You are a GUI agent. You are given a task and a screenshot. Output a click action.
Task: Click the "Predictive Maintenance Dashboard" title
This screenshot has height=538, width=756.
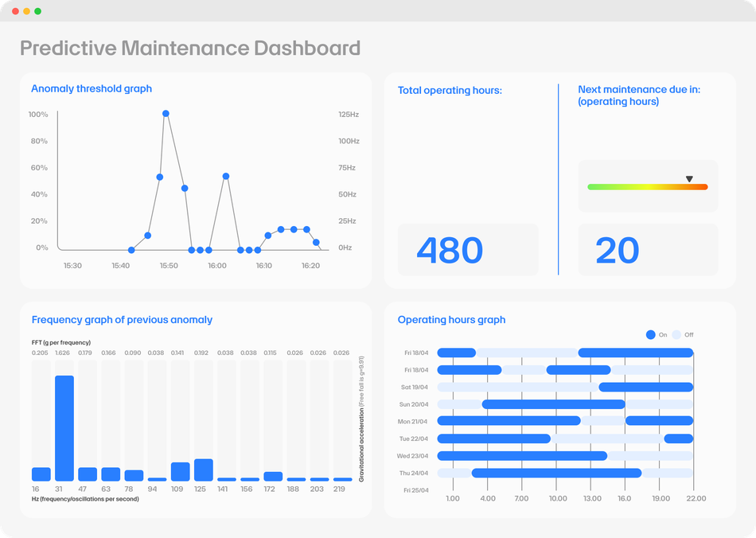coord(190,49)
